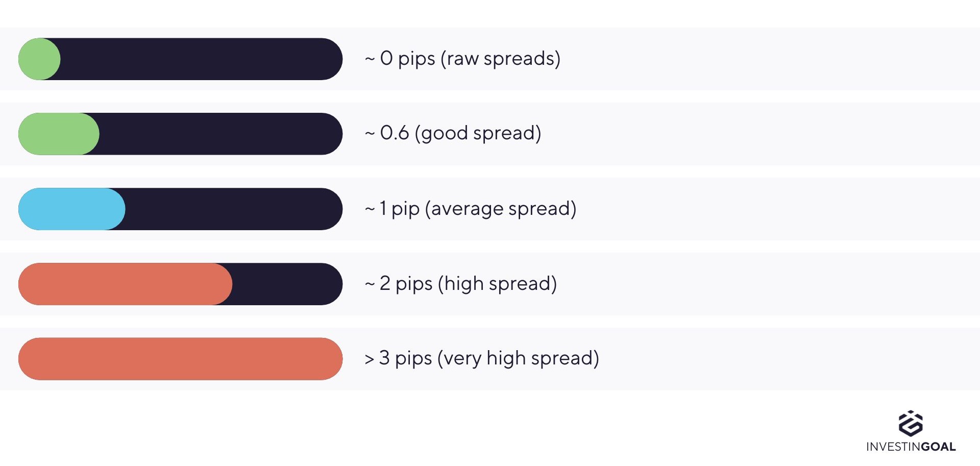
Task: Select the '> 3 pips (very high spread)' label
Action: pos(482,358)
